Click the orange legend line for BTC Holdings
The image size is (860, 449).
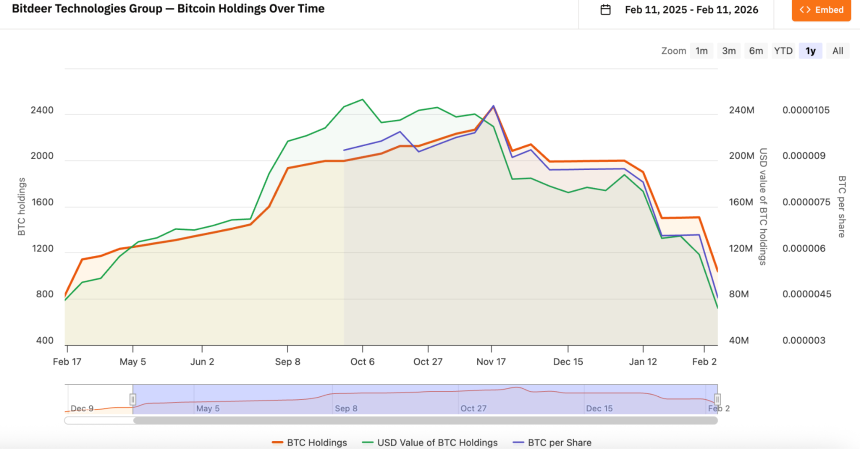278,442
